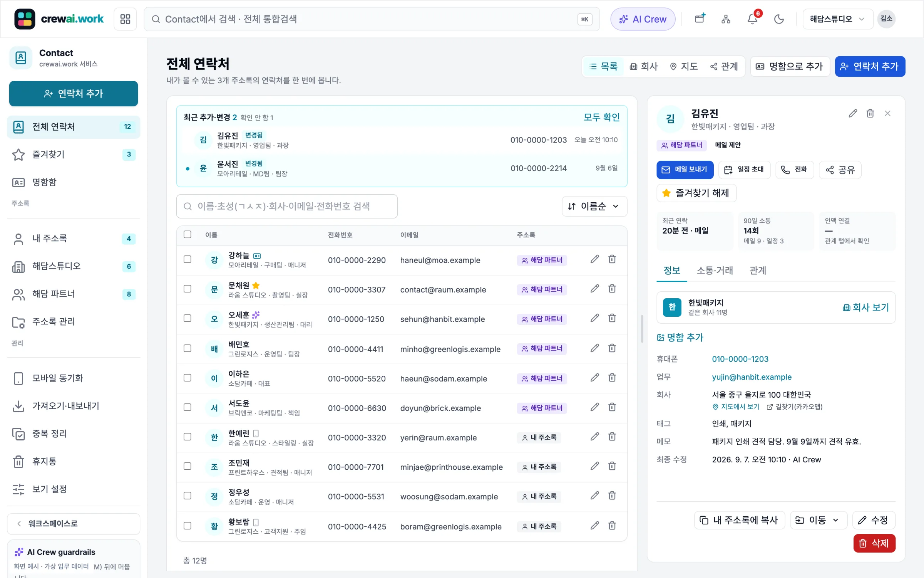Click 즐겨찾기 해제 button

coord(696,193)
